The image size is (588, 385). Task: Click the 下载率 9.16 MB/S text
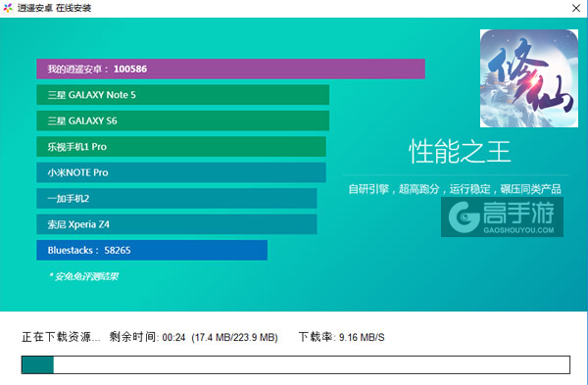pos(341,337)
